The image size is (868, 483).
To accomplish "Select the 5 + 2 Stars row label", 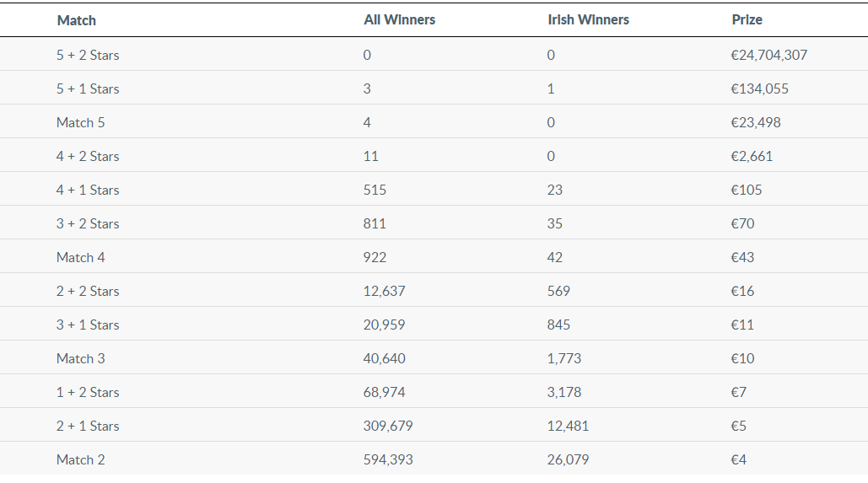I will [x=88, y=55].
